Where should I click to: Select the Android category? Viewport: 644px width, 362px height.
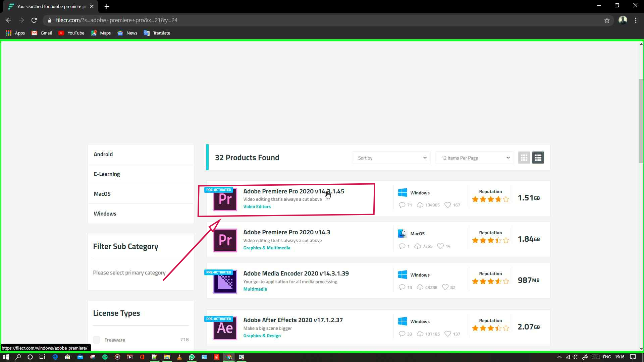103,154
